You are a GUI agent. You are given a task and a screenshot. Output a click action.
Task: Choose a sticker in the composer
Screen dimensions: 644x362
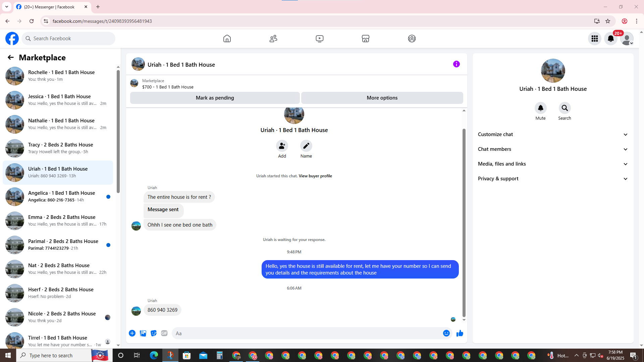(154, 333)
